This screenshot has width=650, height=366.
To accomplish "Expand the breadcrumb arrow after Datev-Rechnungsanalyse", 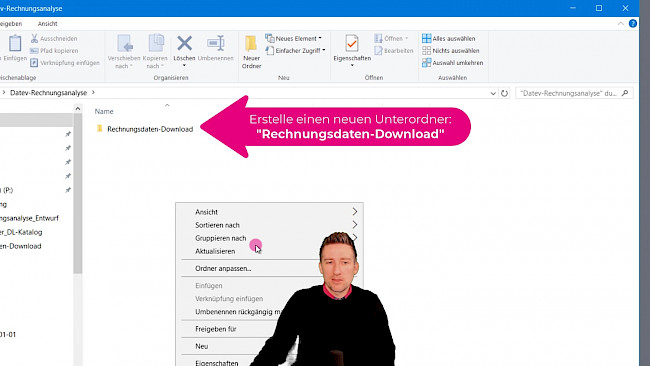I will point(93,92).
